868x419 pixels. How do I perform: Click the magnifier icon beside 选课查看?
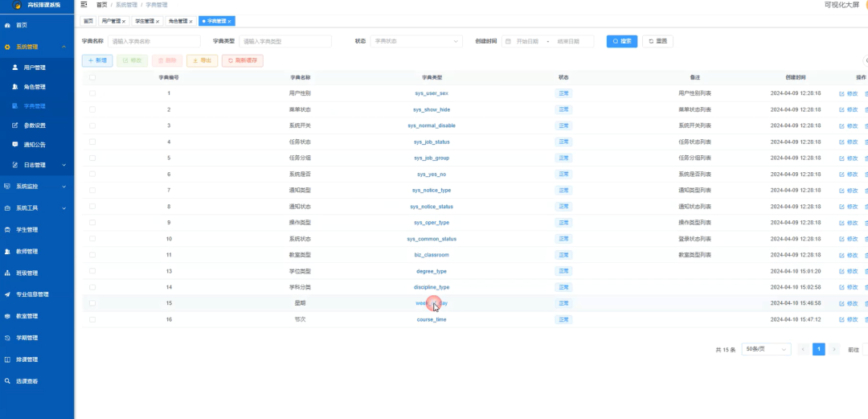pos(7,381)
